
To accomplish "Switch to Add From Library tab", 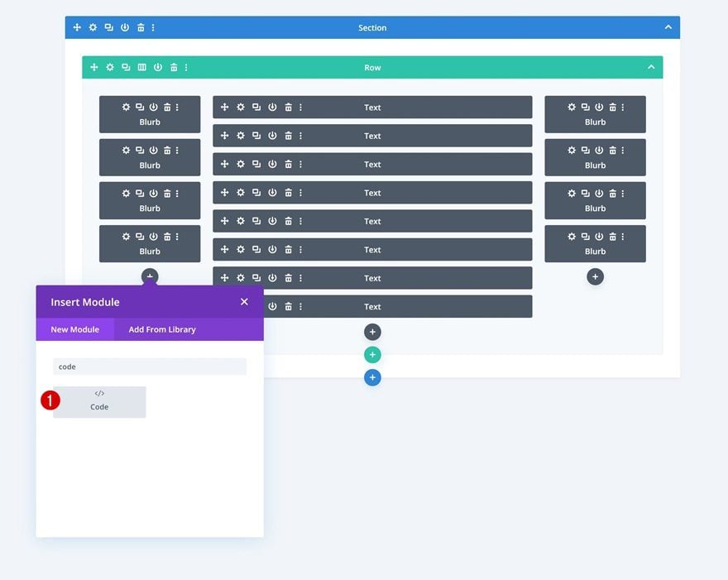I will click(x=162, y=329).
